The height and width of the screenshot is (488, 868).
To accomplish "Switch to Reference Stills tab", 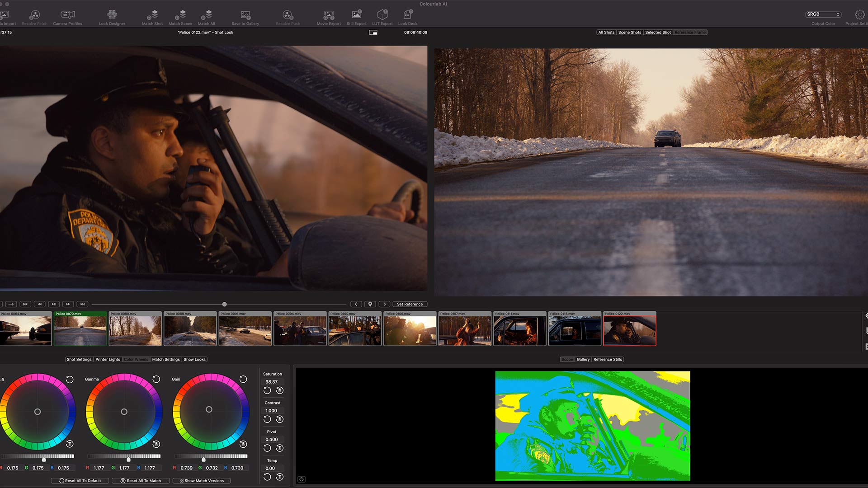I will [x=608, y=360].
